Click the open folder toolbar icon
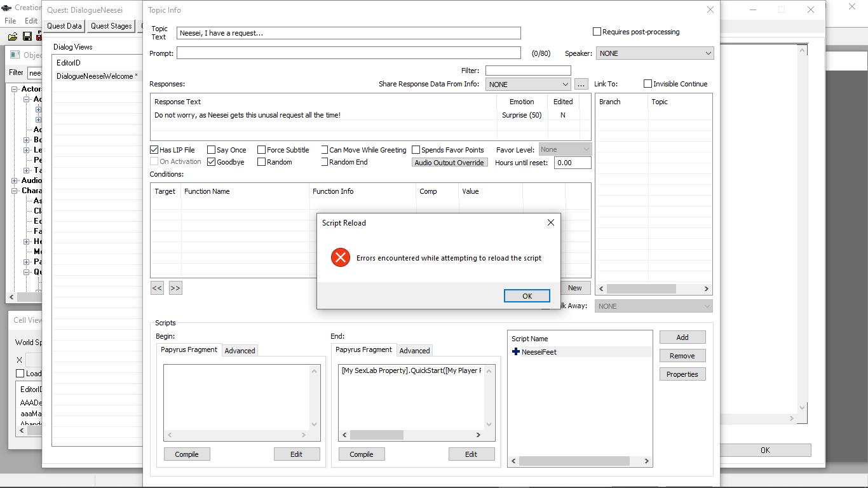Image resolution: width=868 pixels, height=488 pixels. [x=13, y=37]
